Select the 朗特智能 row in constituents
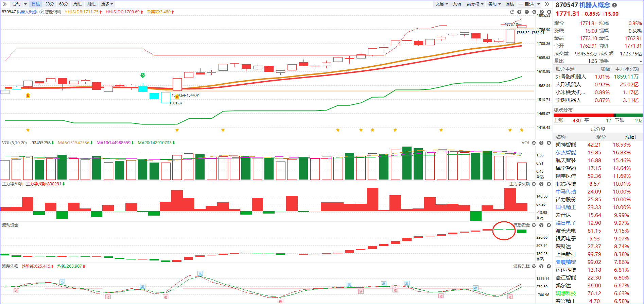The image size is (644, 304). pyautogui.click(x=598, y=145)
